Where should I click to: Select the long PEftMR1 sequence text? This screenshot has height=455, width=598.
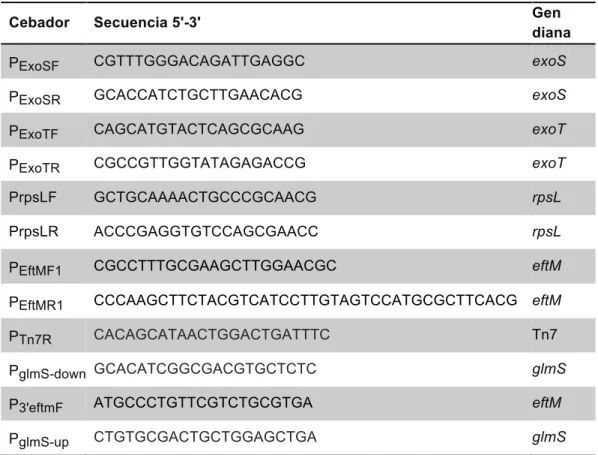tap(305, 300)
